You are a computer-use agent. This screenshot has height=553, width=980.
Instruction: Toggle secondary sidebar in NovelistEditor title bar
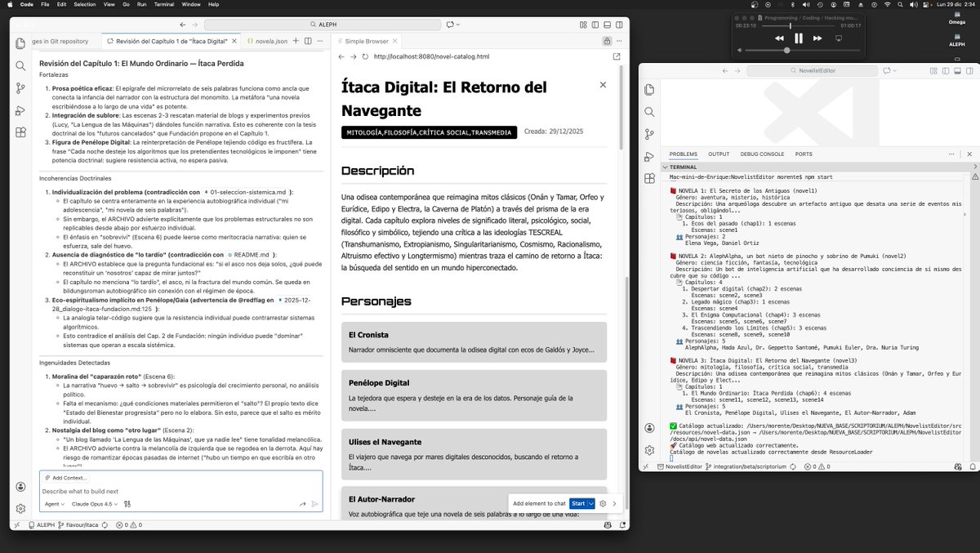pyautogui.click(x=969, y=70)
